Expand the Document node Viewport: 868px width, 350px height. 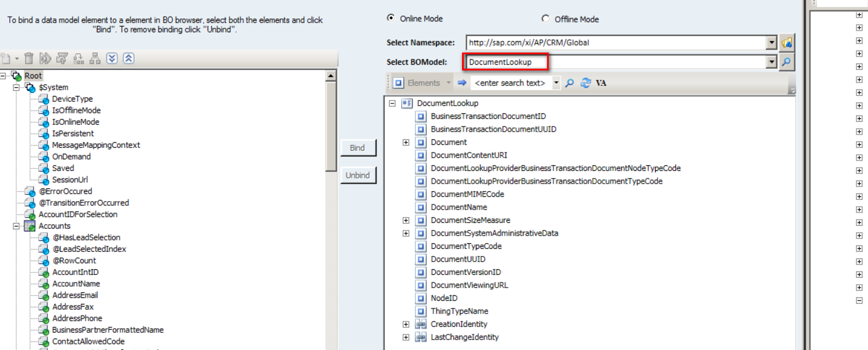click(x=406, y=142)
